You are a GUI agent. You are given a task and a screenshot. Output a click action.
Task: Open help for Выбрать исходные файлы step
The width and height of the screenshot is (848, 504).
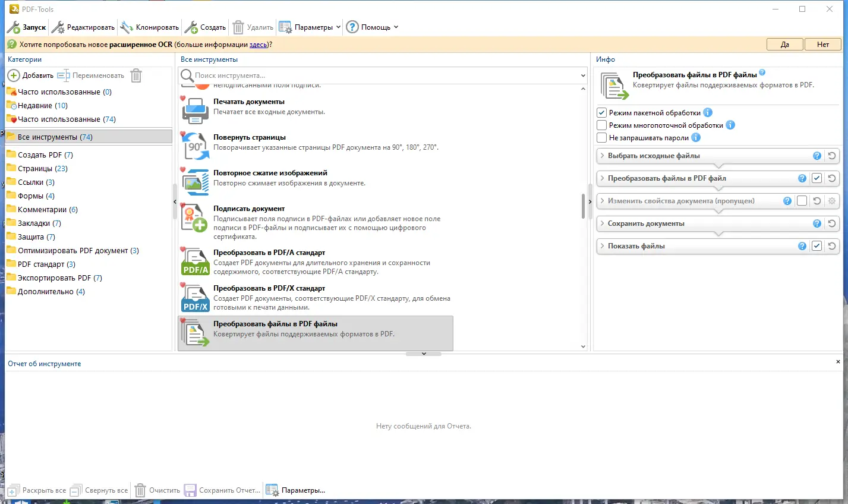click(817, 156)
